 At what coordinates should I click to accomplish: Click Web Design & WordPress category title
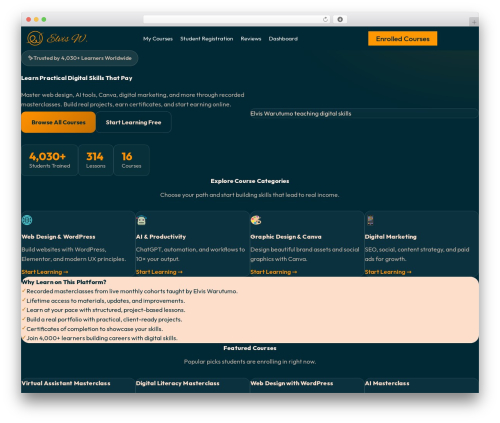[x=58, y=237]
